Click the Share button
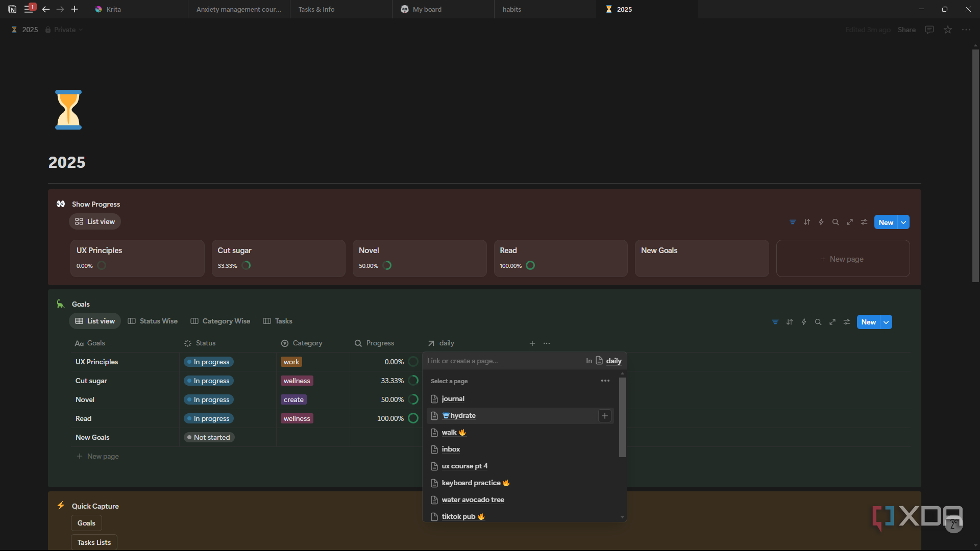The image size is (980, 551). [906, 30]
